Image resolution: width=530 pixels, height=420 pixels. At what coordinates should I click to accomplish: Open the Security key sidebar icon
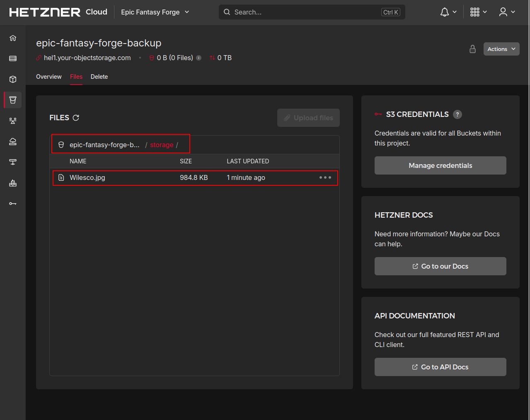point(13,204)
